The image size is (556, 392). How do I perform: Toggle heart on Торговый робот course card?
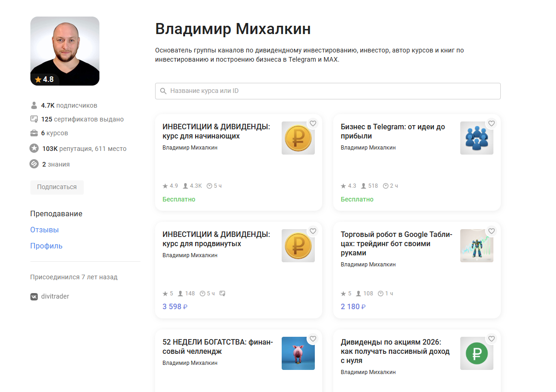click(x=492, y=231)
